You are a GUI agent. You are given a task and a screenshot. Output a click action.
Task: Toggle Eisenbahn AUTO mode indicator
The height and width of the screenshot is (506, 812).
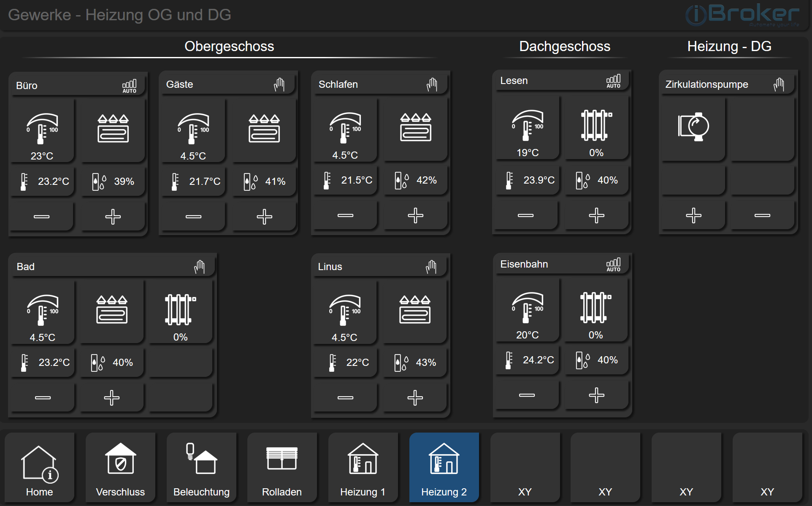tap(613, 264)
